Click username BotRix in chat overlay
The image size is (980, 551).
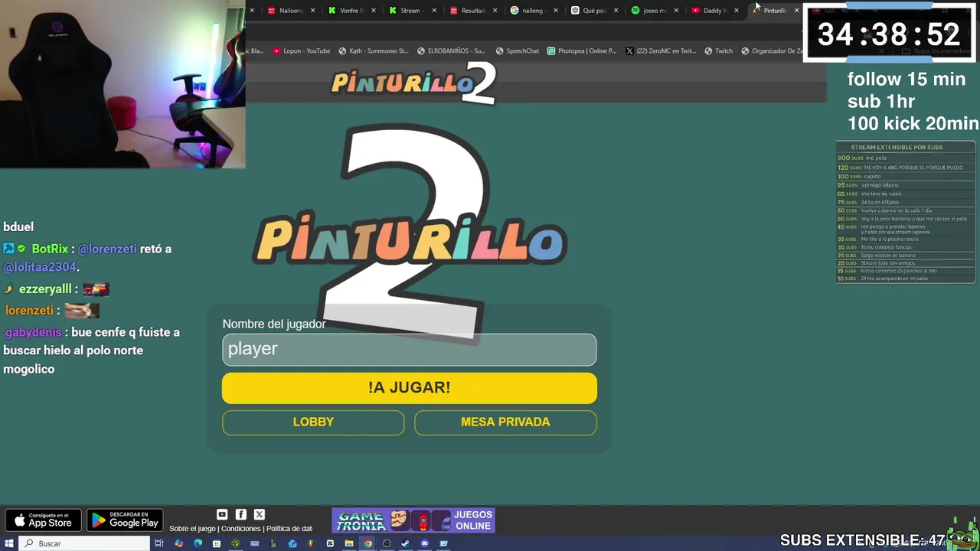(x=51, y=249)
